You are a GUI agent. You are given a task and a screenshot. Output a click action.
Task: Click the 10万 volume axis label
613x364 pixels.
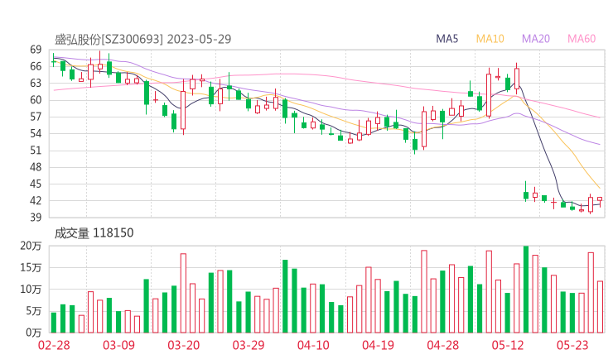click(x=31, y=290)
